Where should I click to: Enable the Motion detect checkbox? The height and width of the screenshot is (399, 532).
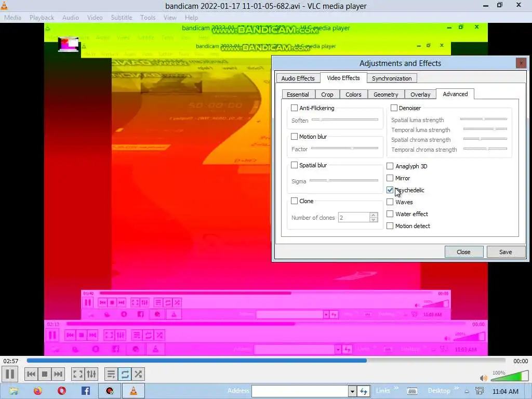(390, 225)
